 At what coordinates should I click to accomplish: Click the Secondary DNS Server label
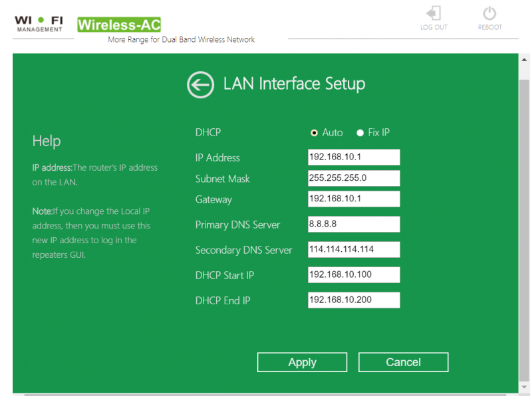(243, 250)
